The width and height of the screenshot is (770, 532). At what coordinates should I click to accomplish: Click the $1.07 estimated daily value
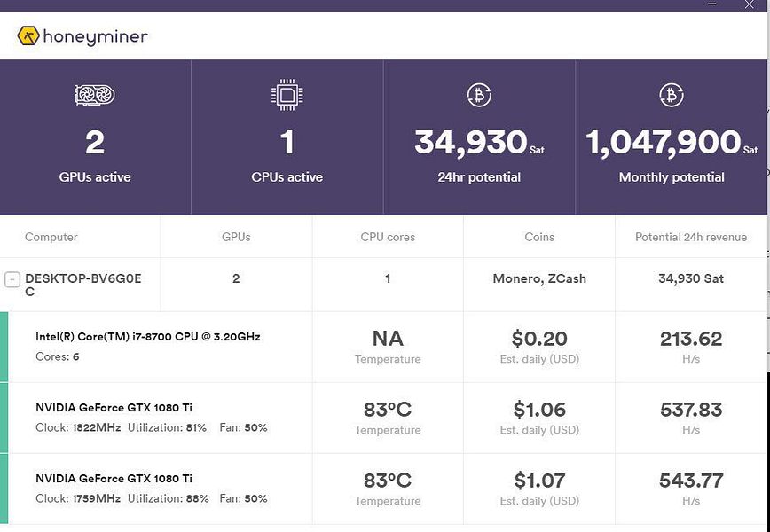539,481
